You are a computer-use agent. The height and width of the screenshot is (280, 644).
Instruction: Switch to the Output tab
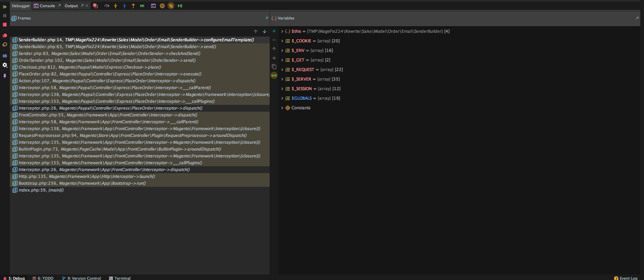(x=71, y=6)
